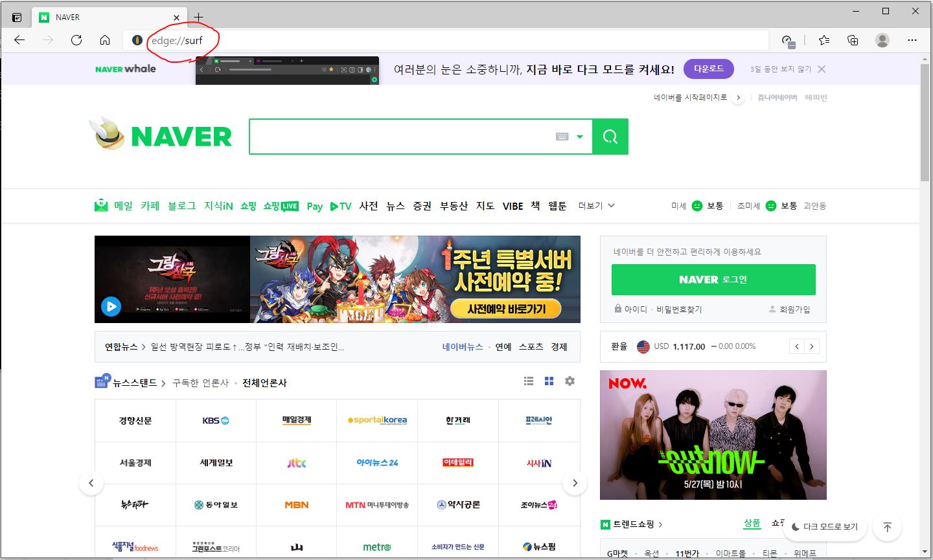Click the green search magnifier button
This screenshot has height=560, width=933.
610,137
